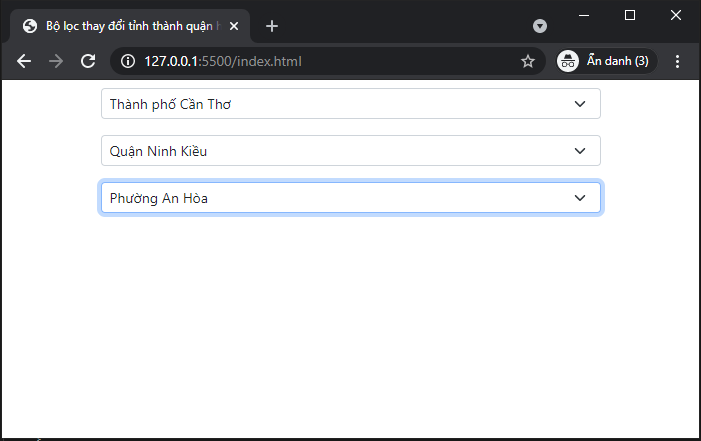Close the Bộ lọc tab

pos(234,27)
